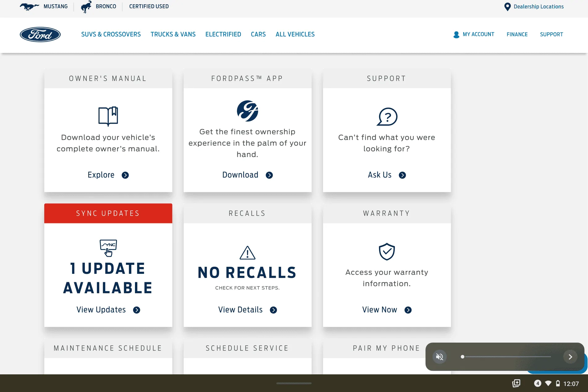Click the arrow next to View Updates

pos(136,310)
